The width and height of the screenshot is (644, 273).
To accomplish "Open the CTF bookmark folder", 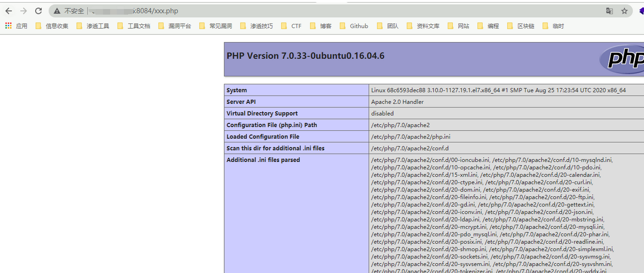I will pyautogui.click(x=291, y=26).
